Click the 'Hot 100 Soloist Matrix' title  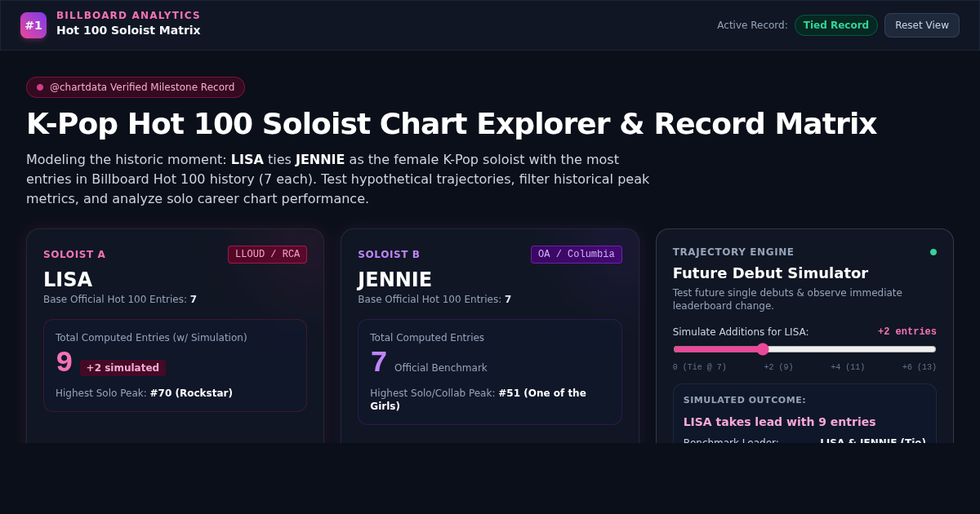(128, 30)
